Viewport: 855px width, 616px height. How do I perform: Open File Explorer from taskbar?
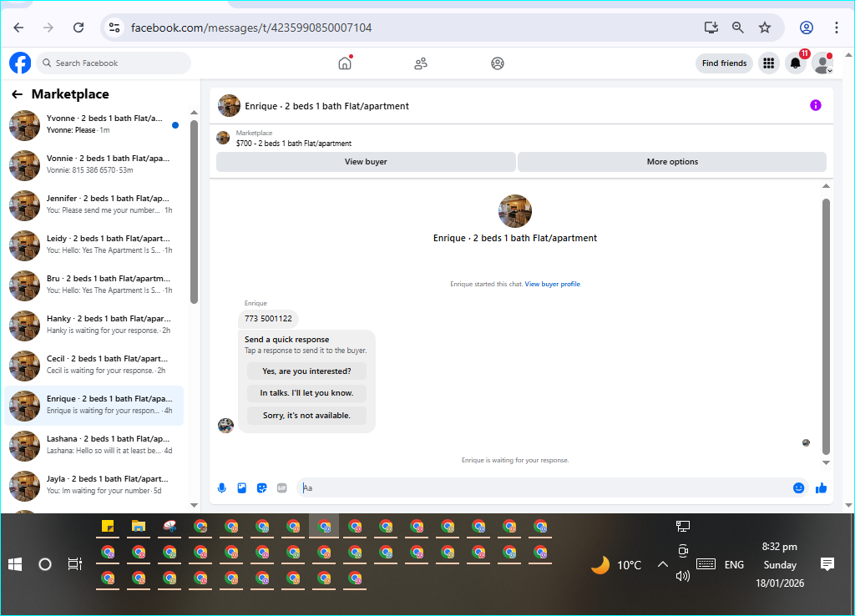[139, 526]
